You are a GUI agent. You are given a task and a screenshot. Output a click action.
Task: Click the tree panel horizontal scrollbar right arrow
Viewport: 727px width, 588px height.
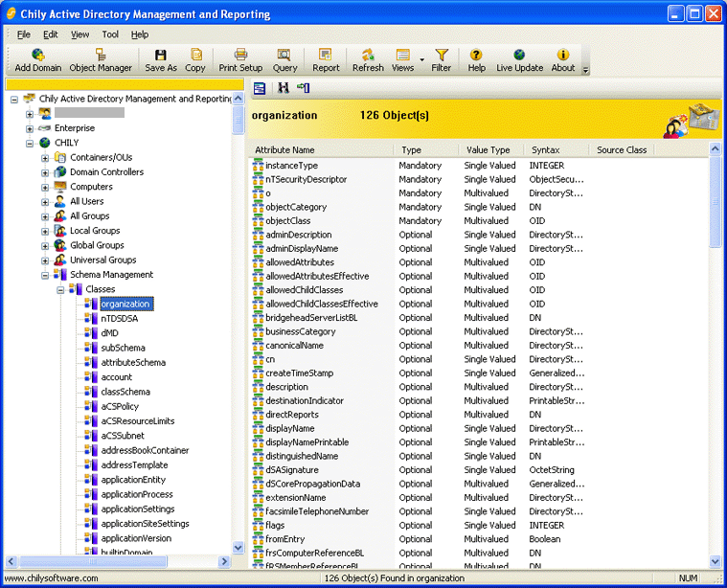[x=224, y=561]
